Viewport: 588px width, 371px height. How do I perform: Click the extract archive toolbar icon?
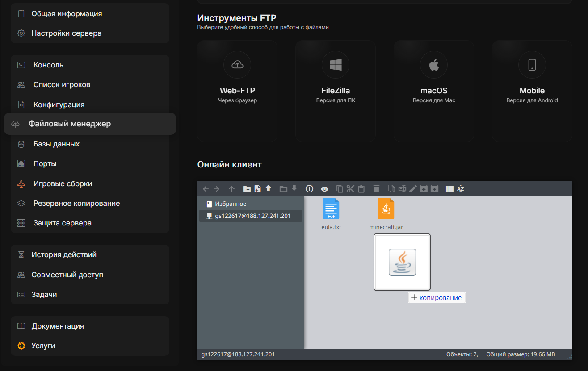tap(424, 189)
